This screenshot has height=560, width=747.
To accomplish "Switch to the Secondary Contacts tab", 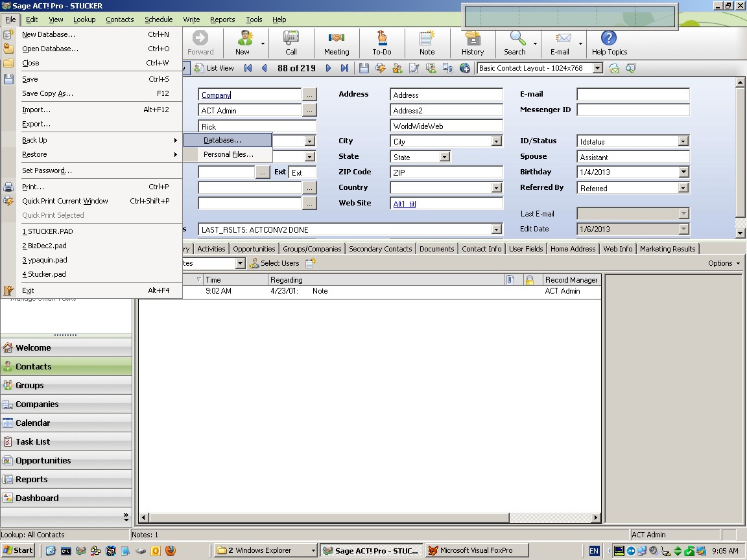I will (380, 249).
